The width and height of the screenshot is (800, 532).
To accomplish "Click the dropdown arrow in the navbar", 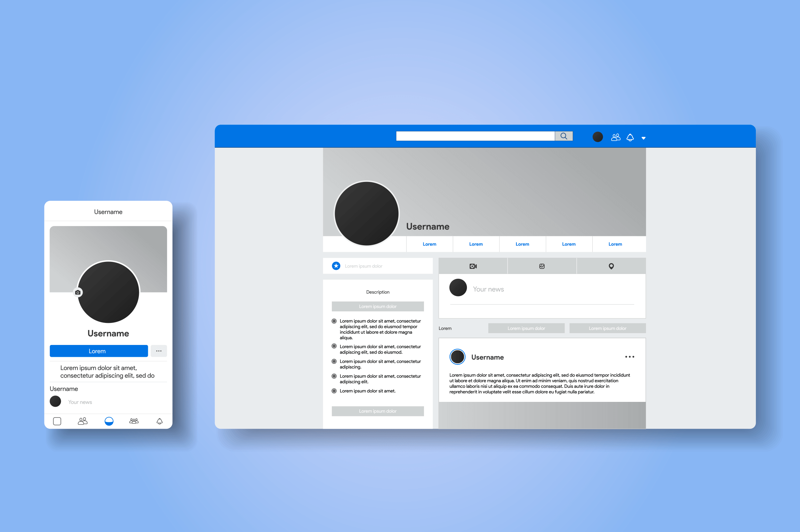I will point(645,138).
